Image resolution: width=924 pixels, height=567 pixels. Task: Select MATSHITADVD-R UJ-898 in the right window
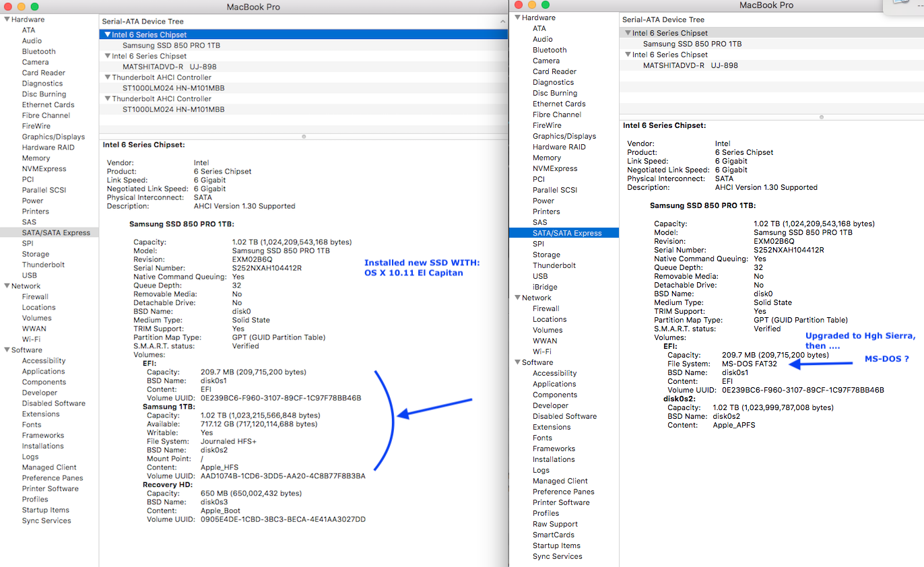[690, 65]
